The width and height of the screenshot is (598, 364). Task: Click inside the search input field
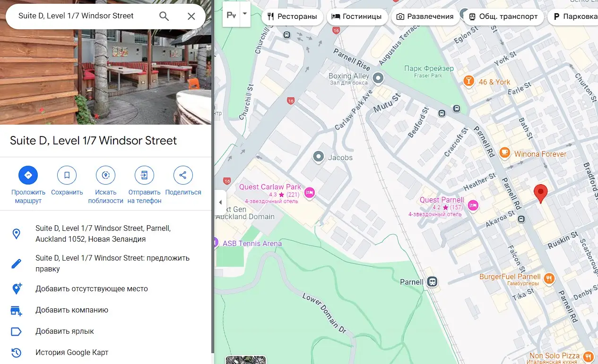click(80, 16)
